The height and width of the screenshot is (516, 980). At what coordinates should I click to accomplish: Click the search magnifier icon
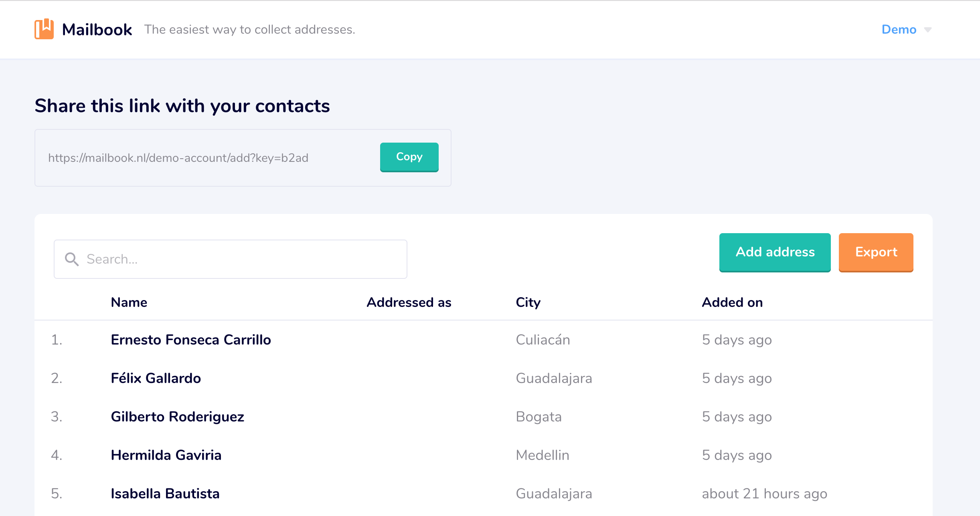(x=72, y=259)
